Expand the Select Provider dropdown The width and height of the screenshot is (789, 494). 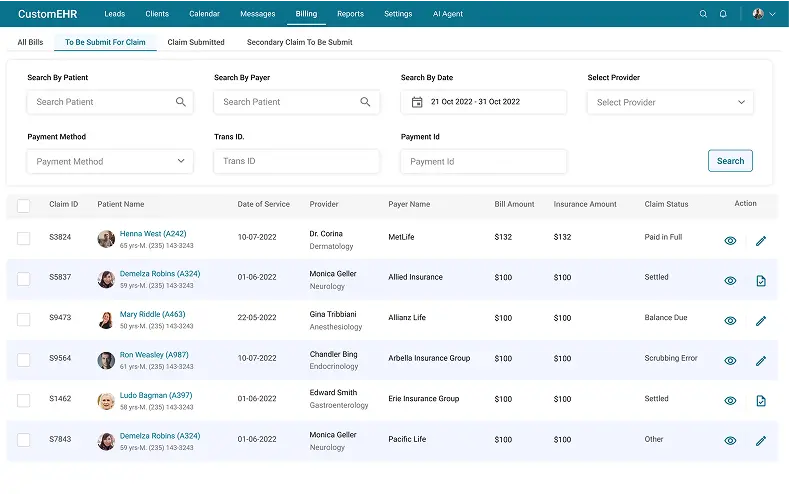(670, 102)
